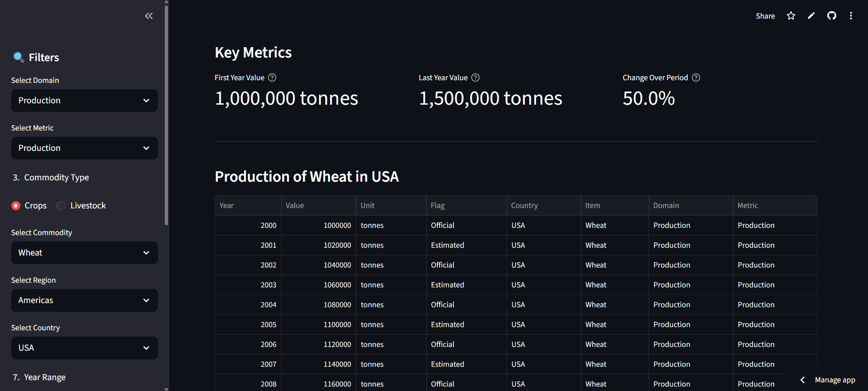Viewport: 868px width, 391px height.
Task: Open the Select Commodity dropdown
Action: (85, 253)
